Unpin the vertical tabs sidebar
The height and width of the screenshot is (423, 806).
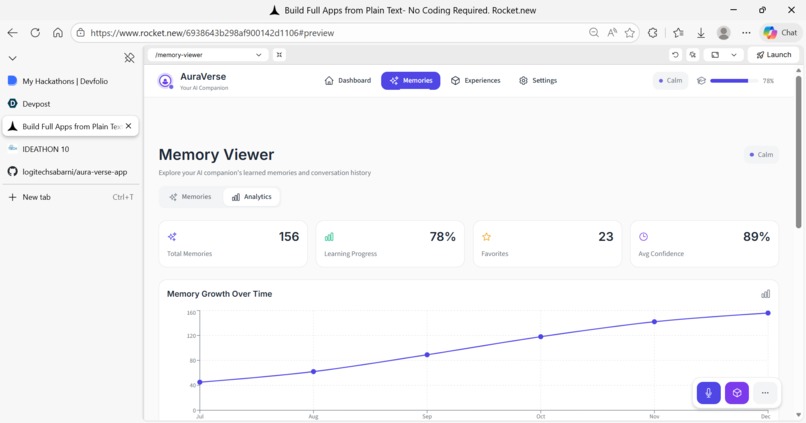pyautogui.click(x=129, y=58)
